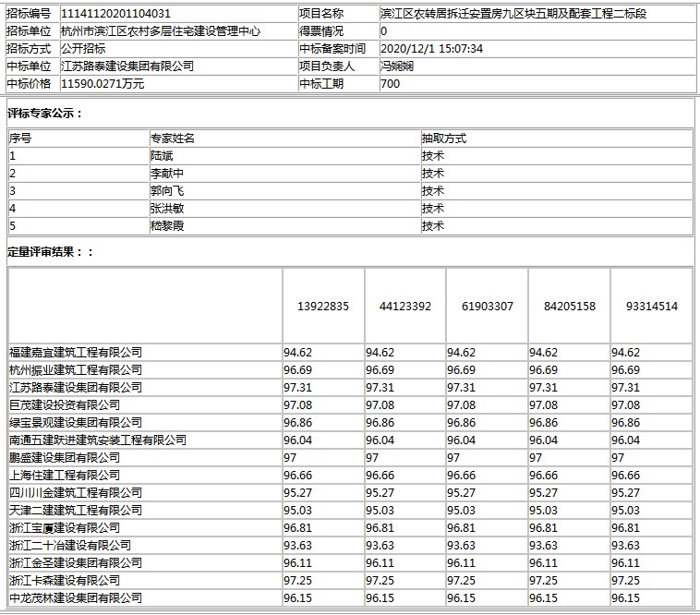Select company 天津二建建筑工程有限公司
700x615 pixels.
(x=76, y=510)
